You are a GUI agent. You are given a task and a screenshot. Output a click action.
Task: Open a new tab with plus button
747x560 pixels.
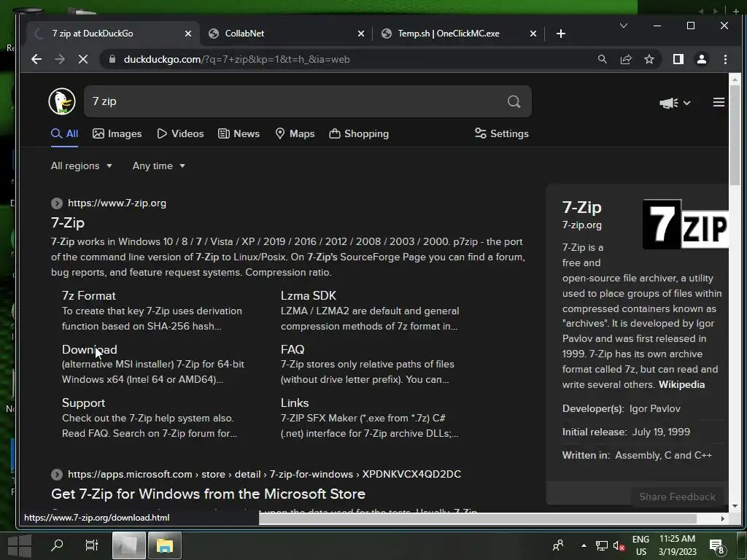point(561,34)
